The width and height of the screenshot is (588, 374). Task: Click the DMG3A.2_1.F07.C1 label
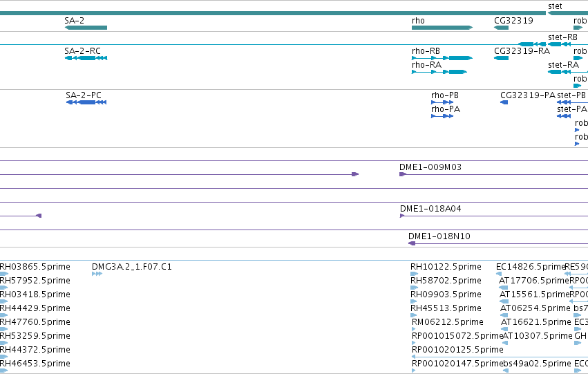tap(131, 267)
